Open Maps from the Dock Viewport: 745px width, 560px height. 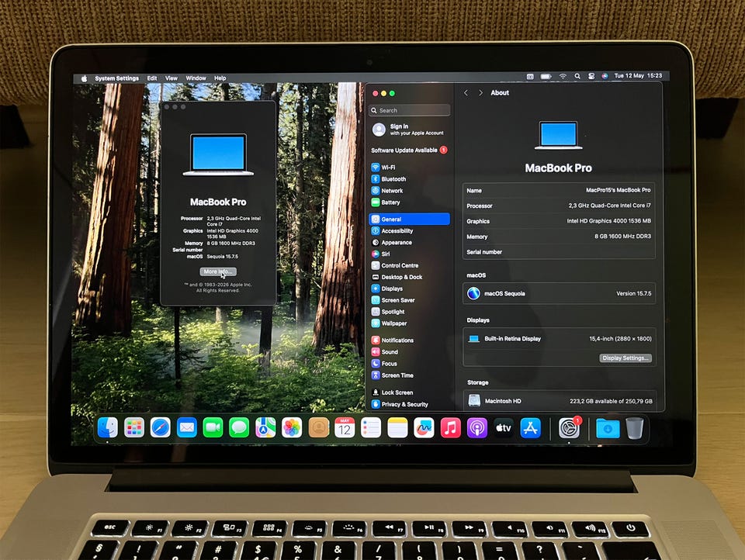click(x=265, y=428)
